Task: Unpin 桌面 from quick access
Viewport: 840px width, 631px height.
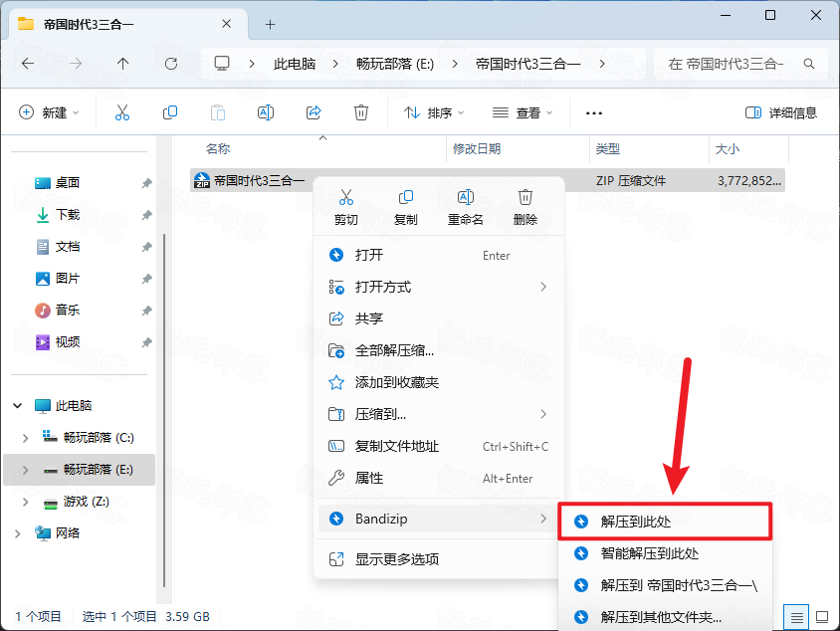Action: (x=146, y=183)
